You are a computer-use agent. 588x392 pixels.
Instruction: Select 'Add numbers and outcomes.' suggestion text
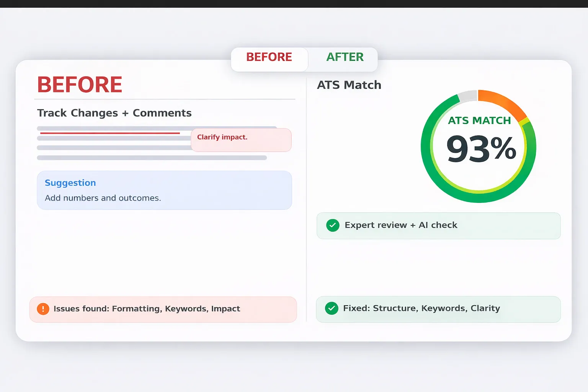point(103,198)
